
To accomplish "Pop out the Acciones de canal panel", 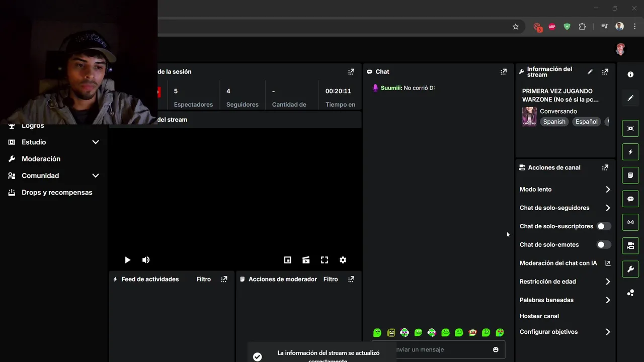I will [605, 167].
